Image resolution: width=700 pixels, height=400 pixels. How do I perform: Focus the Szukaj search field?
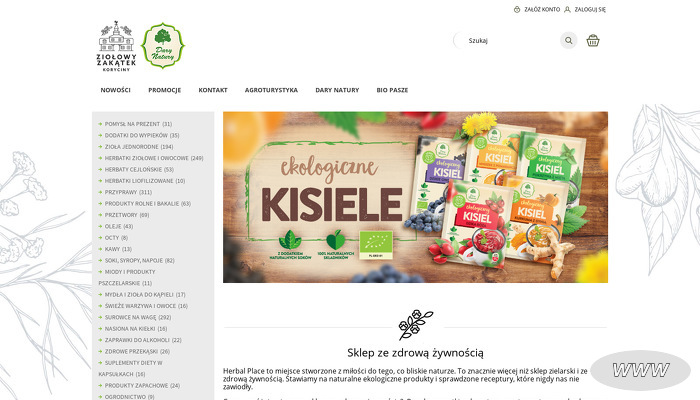point(507,41)
